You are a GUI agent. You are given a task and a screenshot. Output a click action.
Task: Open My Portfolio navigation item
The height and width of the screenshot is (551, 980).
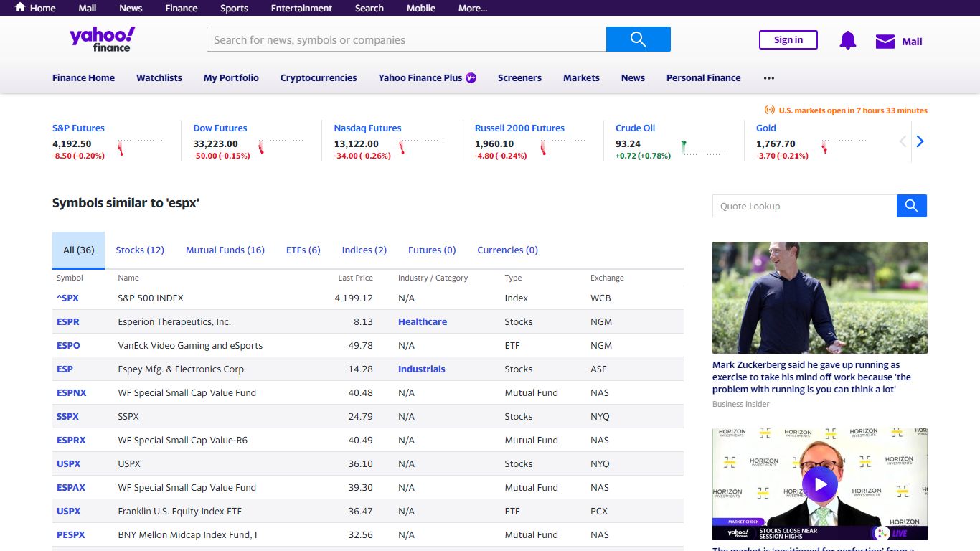[231, 77]
